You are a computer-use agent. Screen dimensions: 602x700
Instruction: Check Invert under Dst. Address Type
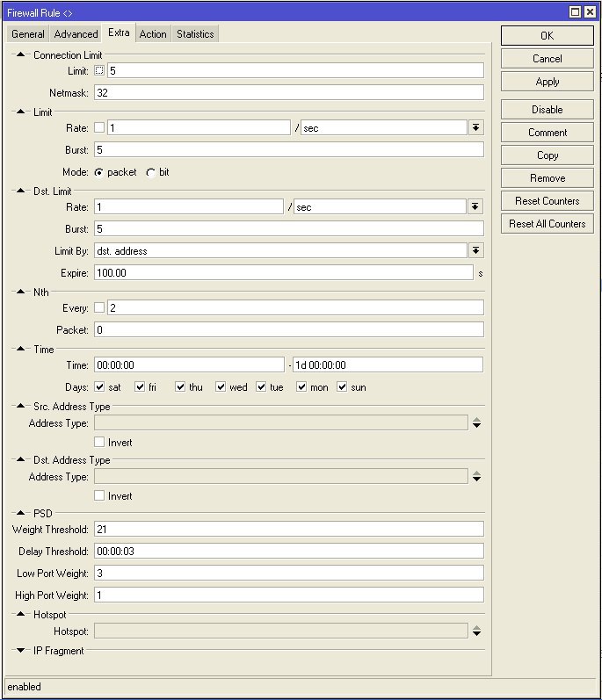pyautogui.click(x=99, y=496)
